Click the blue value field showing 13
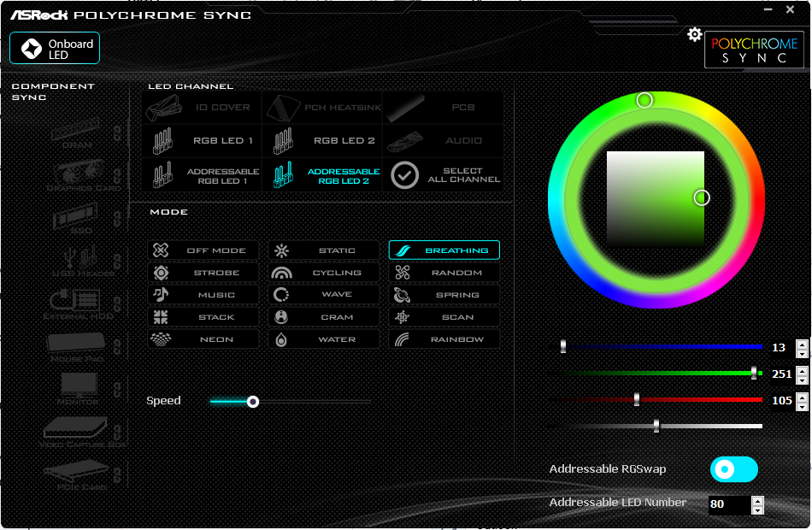This screenshot has height=530, width=812. (781, 348)
